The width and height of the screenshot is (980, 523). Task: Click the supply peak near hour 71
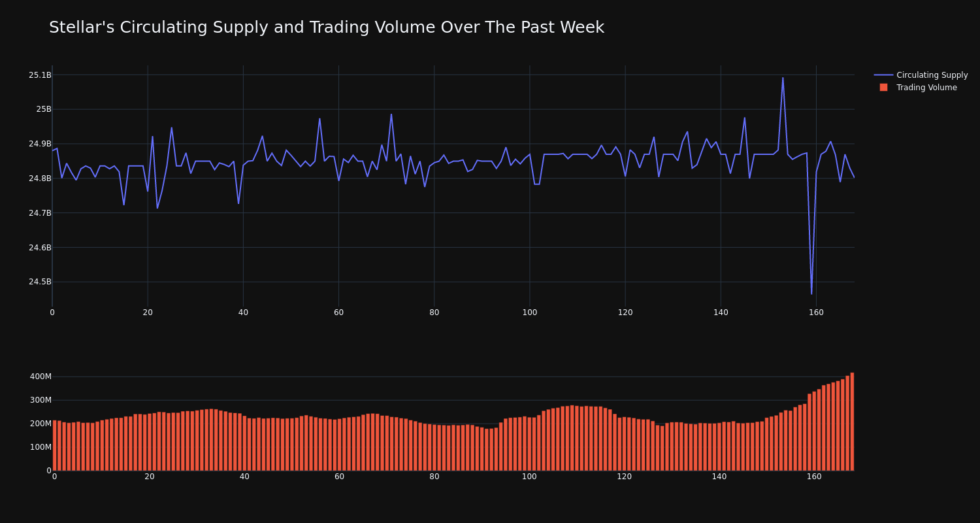pos(391,114)
